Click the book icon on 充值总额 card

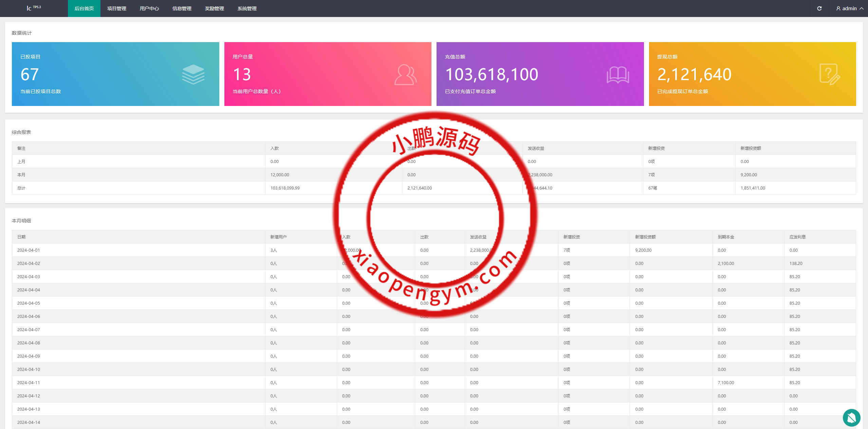click(x=617, y=75)
